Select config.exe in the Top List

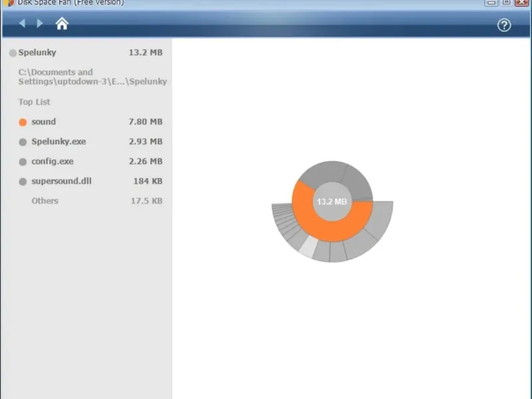(90, 162)
